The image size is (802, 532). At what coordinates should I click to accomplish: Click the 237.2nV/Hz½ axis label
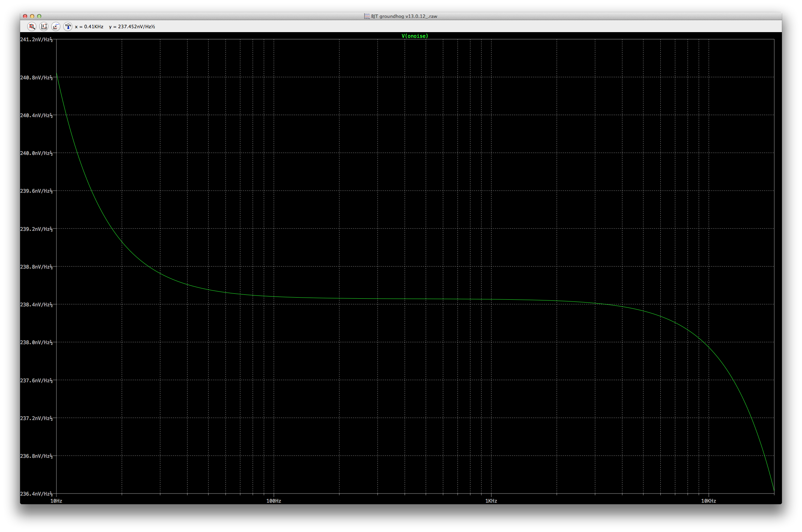(36, 418)
